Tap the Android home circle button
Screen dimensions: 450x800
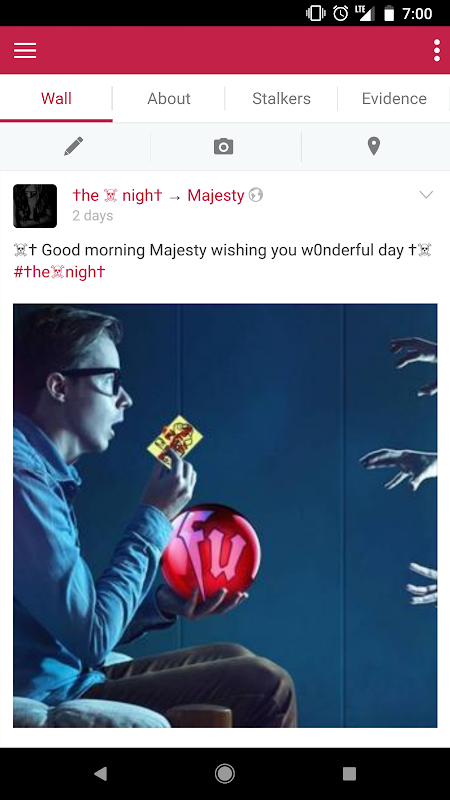click(224, 774)
